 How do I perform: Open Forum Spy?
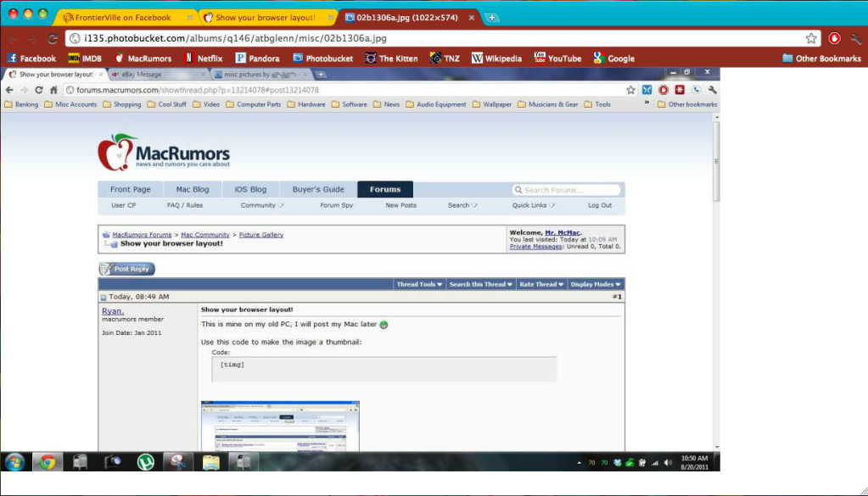point(336,205)
